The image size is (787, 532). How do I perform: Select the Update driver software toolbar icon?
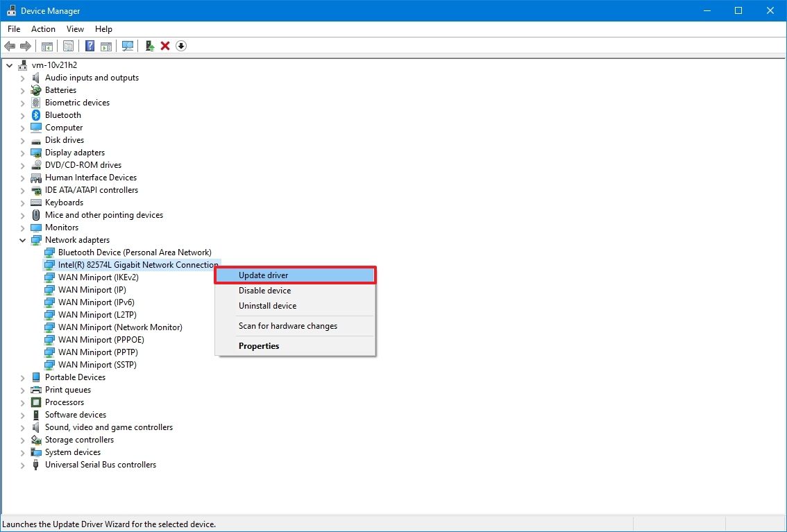pyautogui.click(x=149, y=46)
